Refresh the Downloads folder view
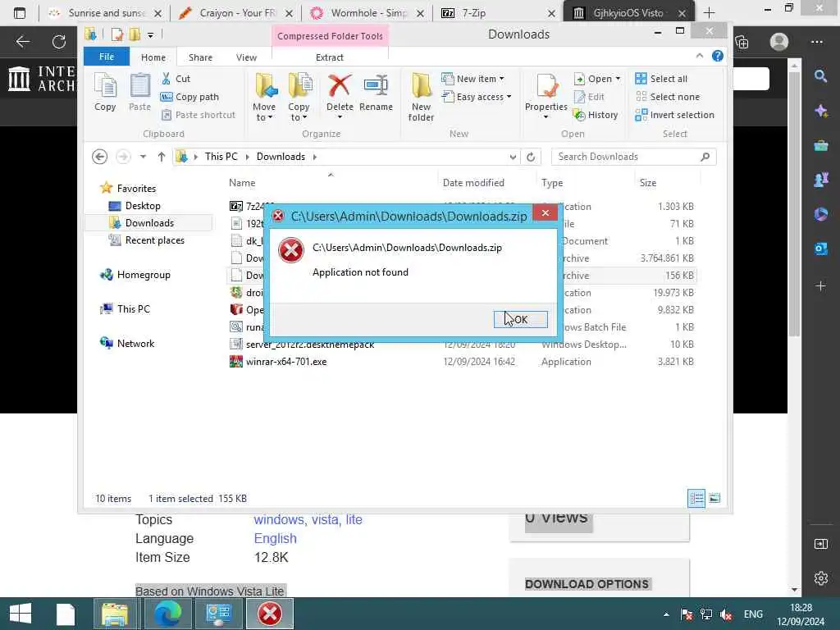Screen dimensions: 840x630 pyautogui.click(x=531, y=157)
